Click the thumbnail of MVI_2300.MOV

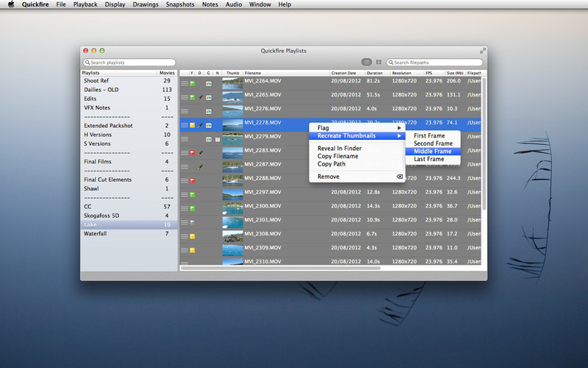pos(232,208)
